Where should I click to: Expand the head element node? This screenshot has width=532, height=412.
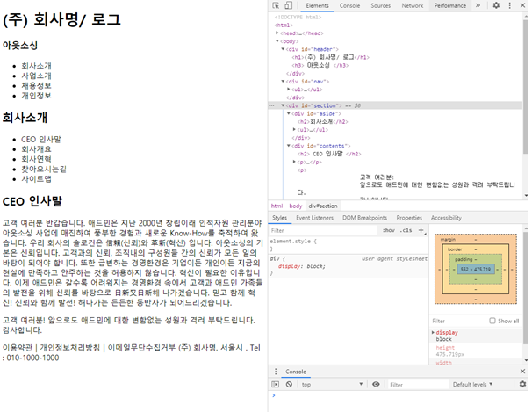(277, 33)
